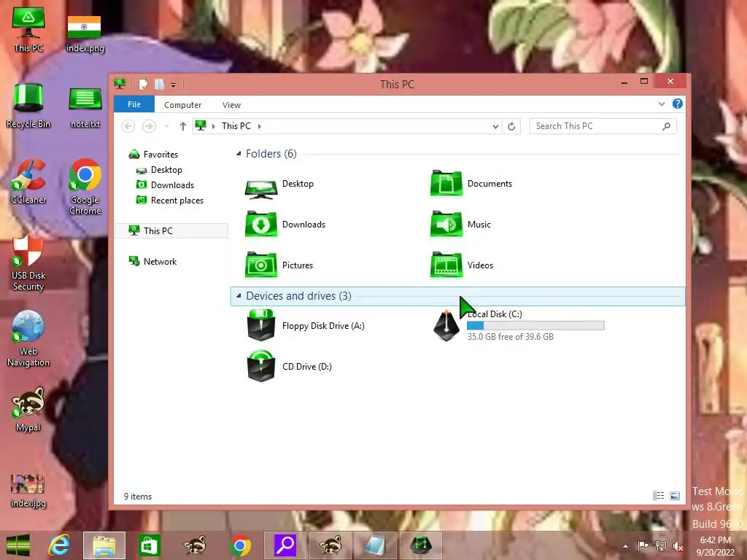The image size is (747, 560).
Task: Show hidden tray icons
Action: [x=625, y=546]
